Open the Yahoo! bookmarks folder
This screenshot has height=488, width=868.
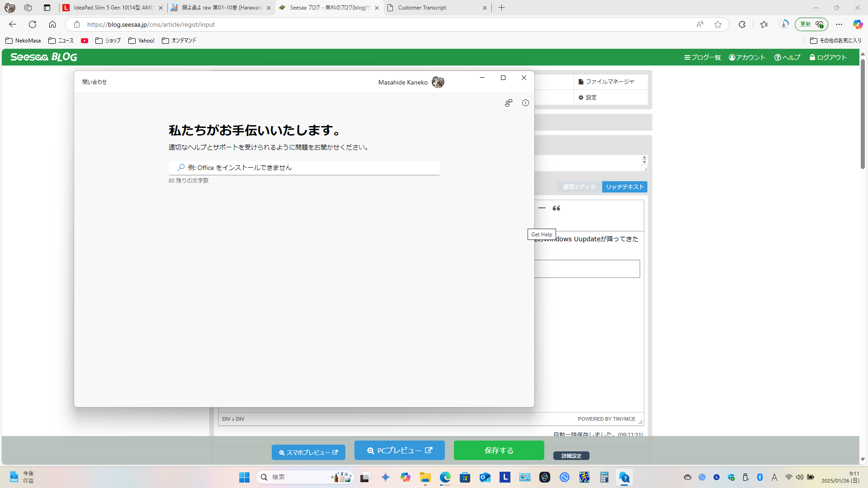coord(142,41)
